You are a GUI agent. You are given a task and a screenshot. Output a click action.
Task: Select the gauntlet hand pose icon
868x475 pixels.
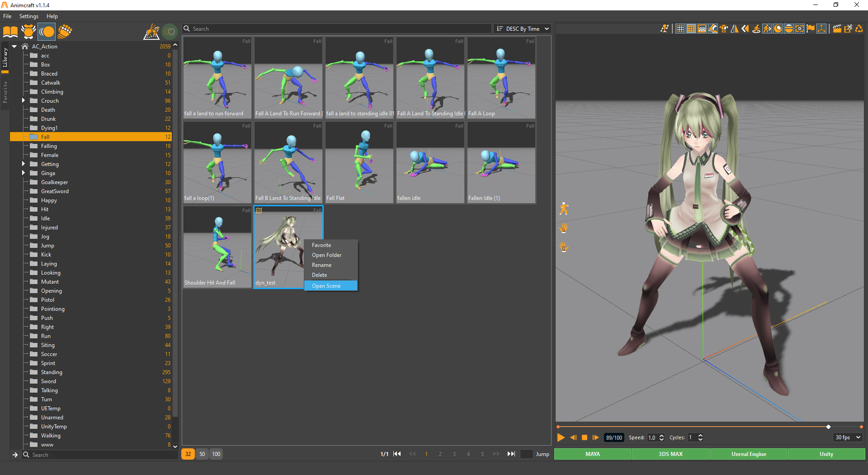(65, 31)
